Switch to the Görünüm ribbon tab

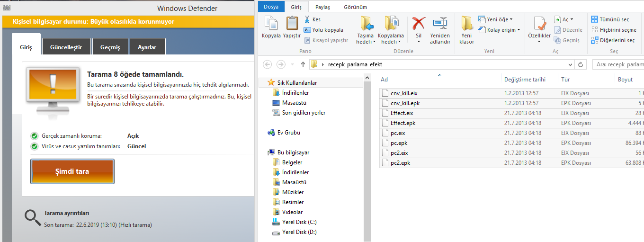pyautogui.click(x=355, y=7)
